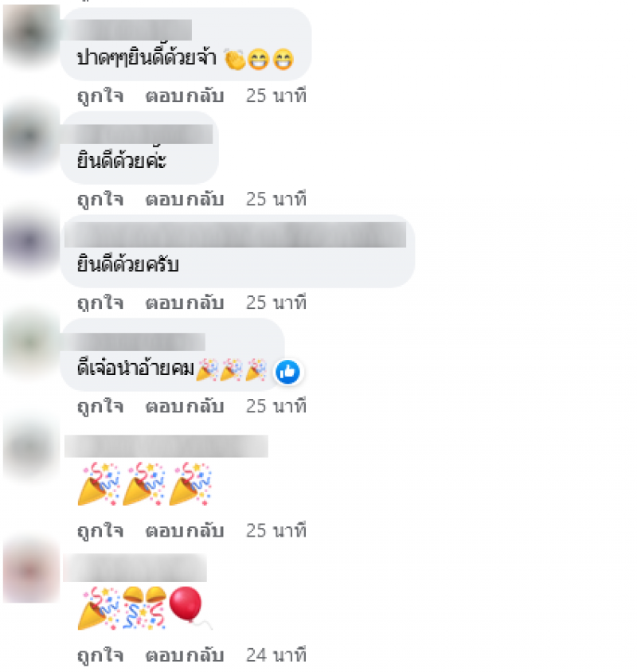The image size is (637, 672).
Task: Click ถูกใจ under the ยินดีด้วยครับ comment
Action: [100, 303]
